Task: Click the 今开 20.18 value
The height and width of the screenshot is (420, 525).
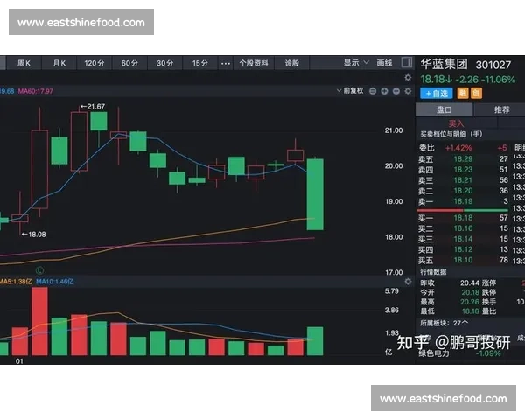Action: [471, 292]
